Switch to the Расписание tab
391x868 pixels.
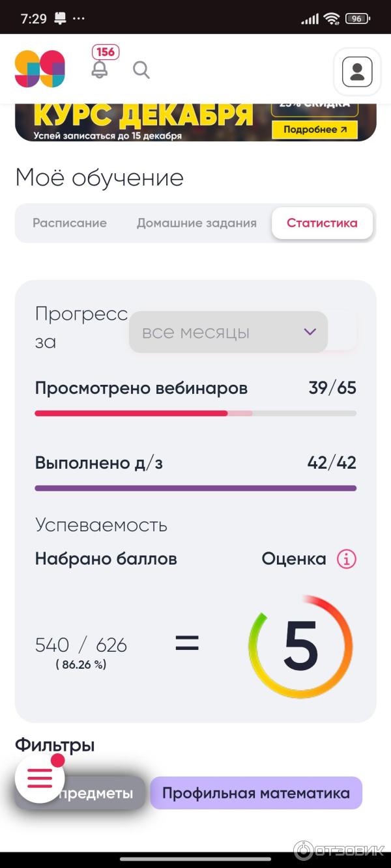[70, 223]
